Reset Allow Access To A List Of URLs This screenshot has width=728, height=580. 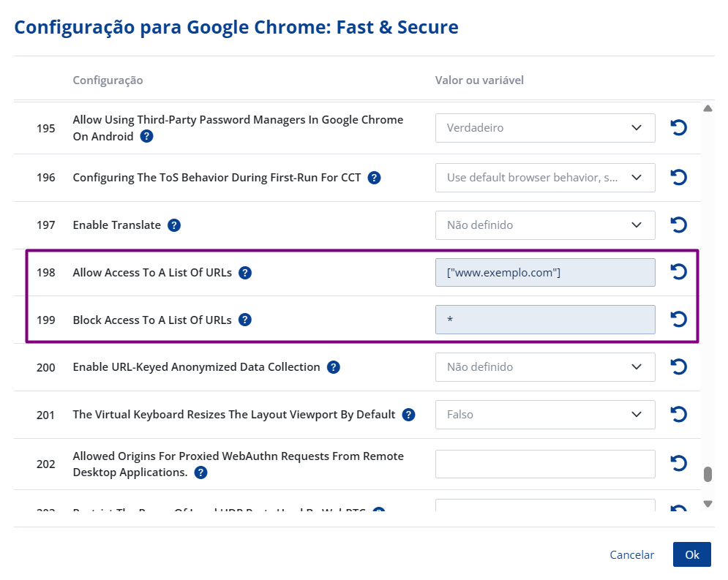click(x=678, y=272)
